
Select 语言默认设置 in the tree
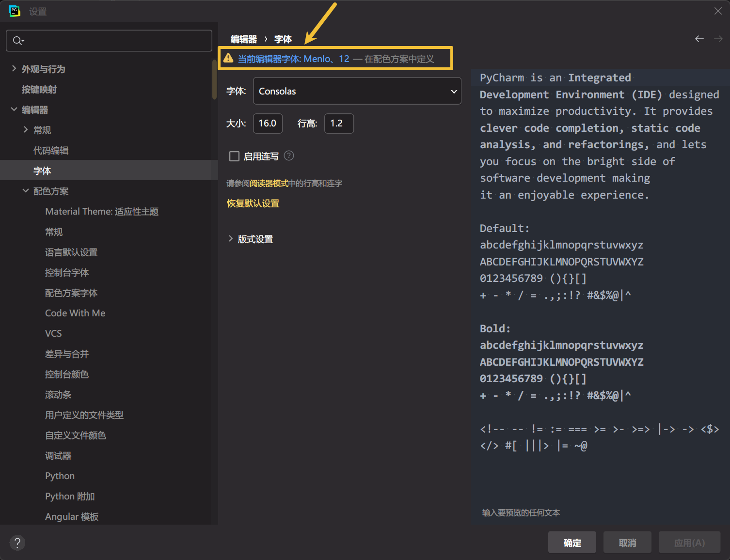pos(71,252)
